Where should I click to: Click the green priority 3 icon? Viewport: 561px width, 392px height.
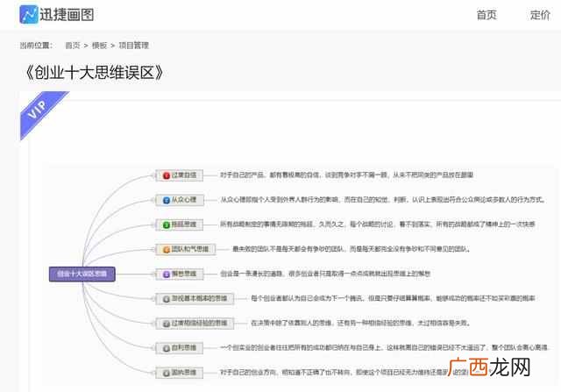tap(167, 225)
